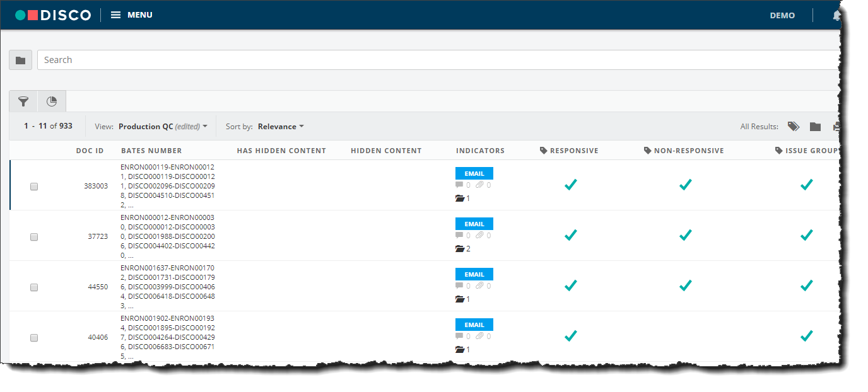Click the HIDDEN CONTENT column header

tap(386, 151)
